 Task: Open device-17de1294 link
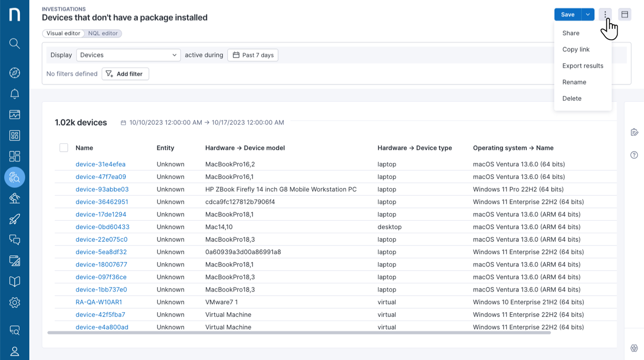(x=101, y=215)
